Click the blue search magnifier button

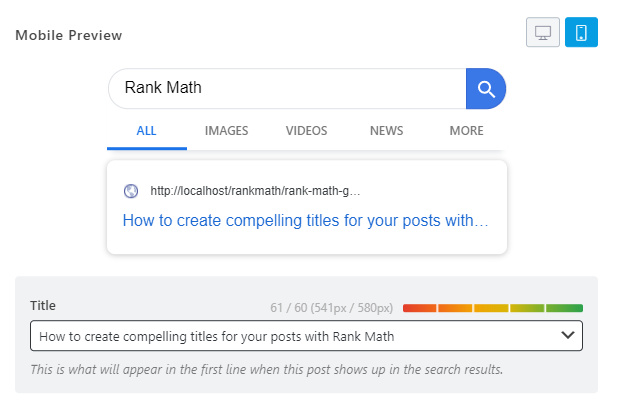click(486, 89)
